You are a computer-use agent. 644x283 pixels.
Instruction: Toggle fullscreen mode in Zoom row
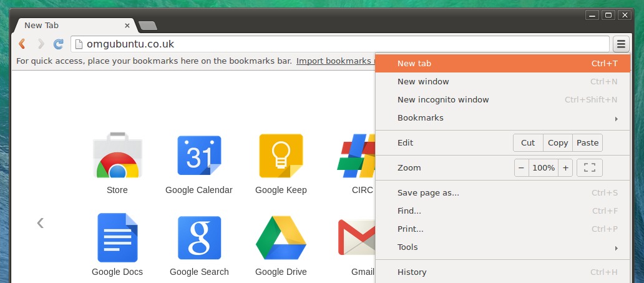(x=589, y=167)
